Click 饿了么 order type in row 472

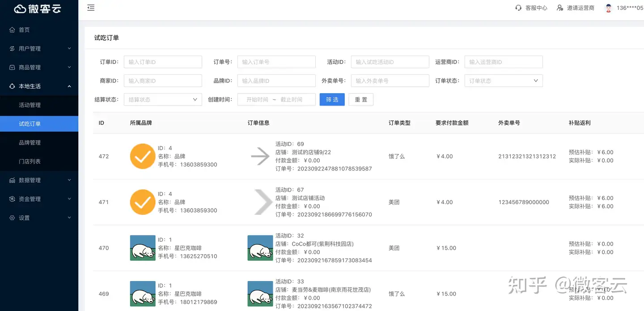click(x=397, y=157)
